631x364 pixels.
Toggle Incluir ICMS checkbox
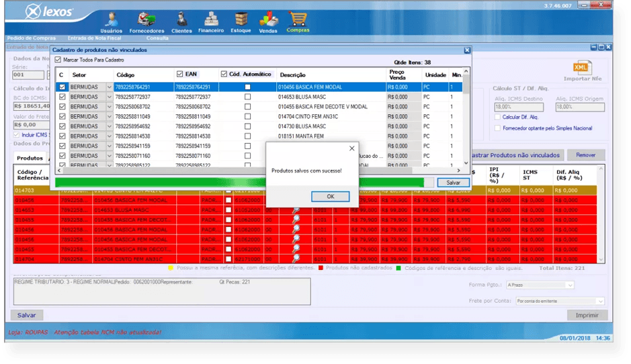coord(17,135)
